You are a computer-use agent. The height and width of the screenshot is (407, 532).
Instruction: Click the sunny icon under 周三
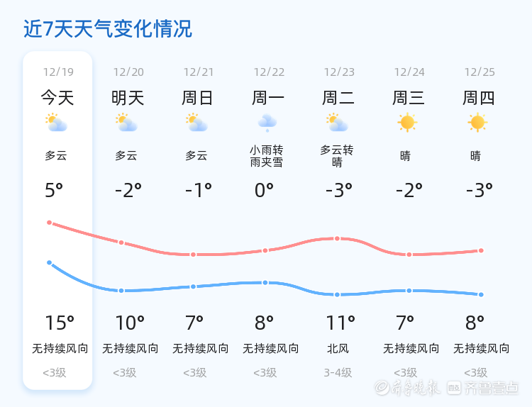pyautogui.click(x=407, y=123)
